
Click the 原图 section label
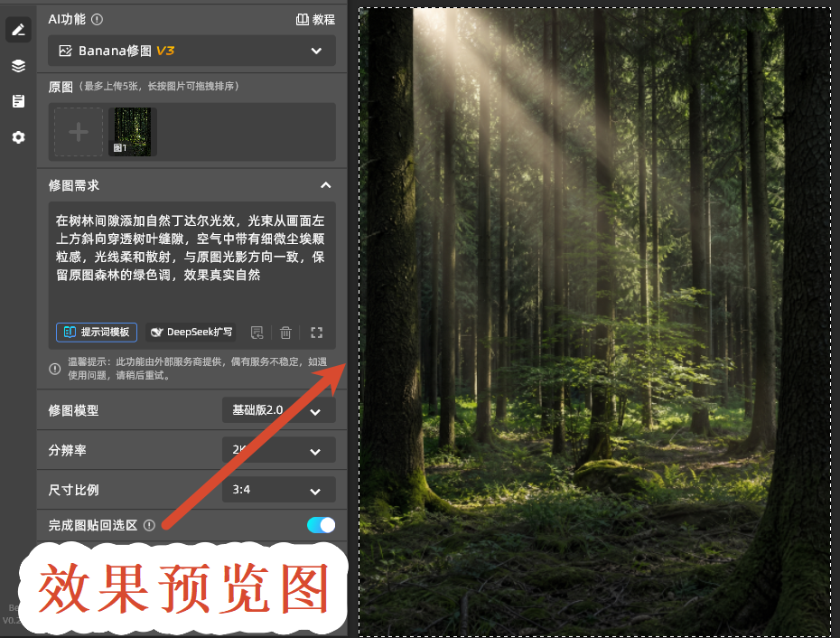click(61, 87)
